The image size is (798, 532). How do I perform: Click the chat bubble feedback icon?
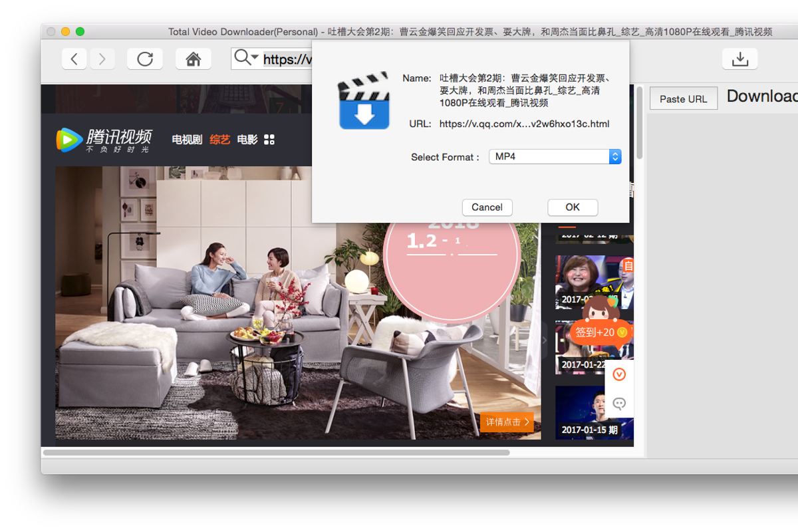click(x=619, y=403)
